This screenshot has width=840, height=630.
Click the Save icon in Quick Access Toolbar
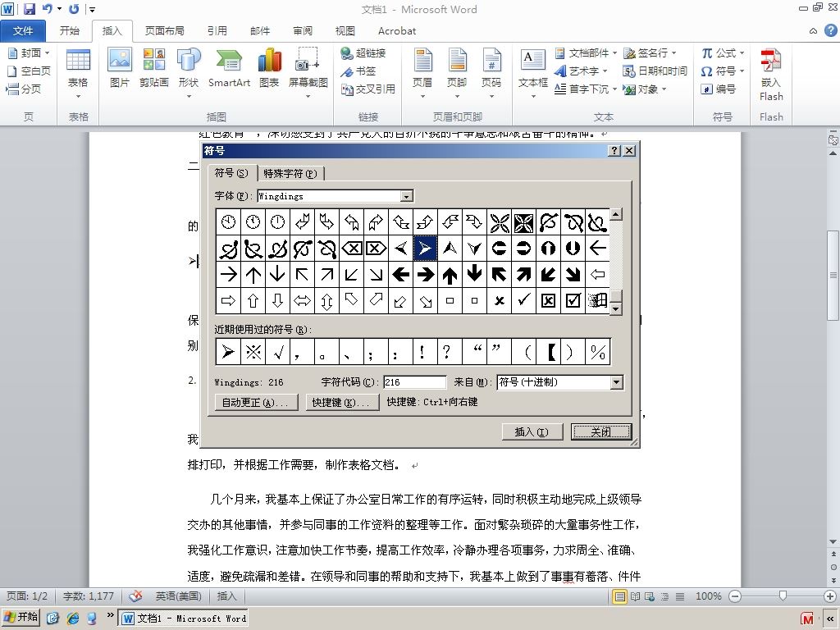pos(29,9)
